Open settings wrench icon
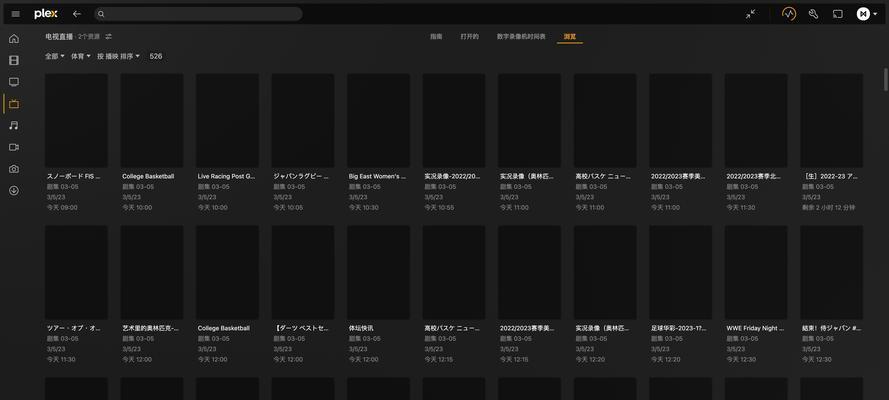Image resolution: width=889 pixels, height=400 pixels. pyautogui.click(x=813, y=14)
